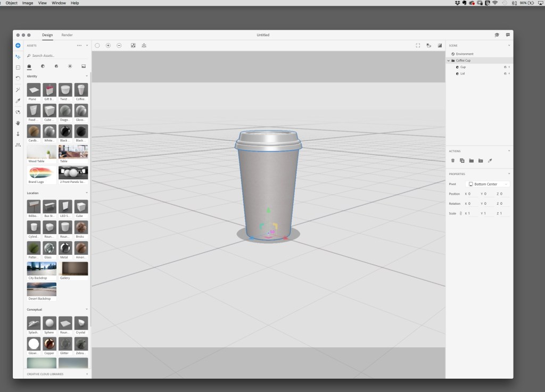Image resolution: width=545 pixels, height=392 pixels.
Task: Toggle the Scale link lock in Properties
Action: (461, 213)
